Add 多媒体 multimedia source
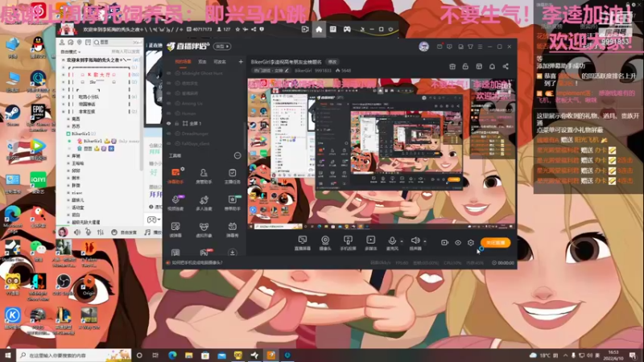 point(370,243)
